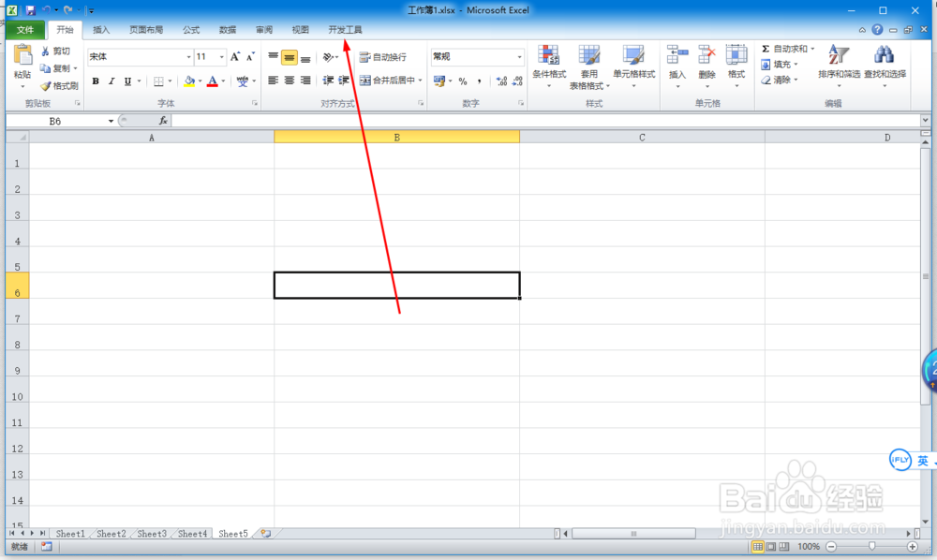Open Format as Table (套用表格格式)
The width and height of the screenshot is (937, 560).
(589, 66)
